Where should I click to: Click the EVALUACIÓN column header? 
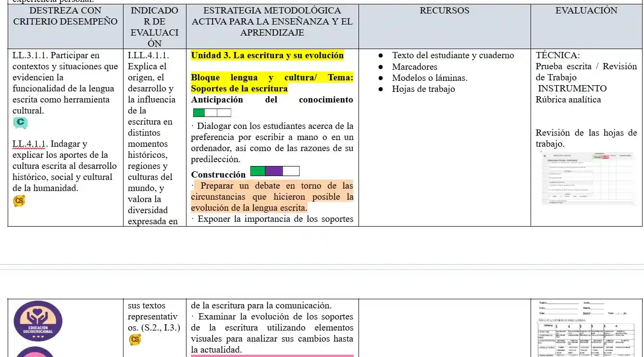pos(586,11)
